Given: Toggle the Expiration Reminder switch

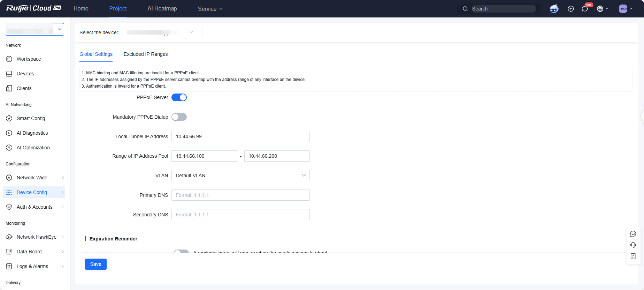Looking at the screenshot, I should (181, 251).
